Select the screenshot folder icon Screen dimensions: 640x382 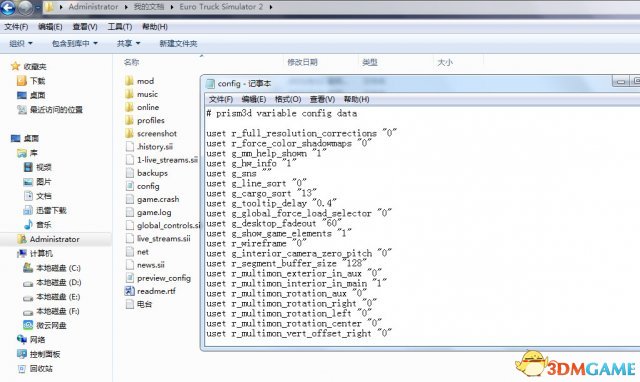[x=129, y=133]
